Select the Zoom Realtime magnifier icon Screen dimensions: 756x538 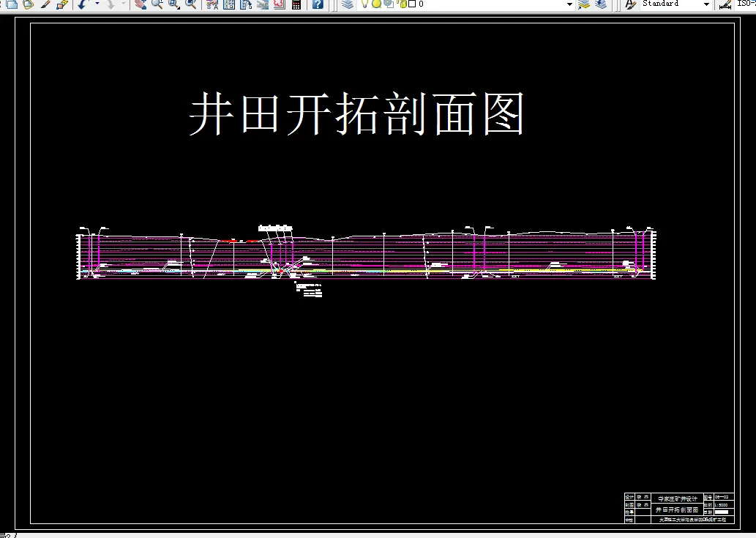(157, 4)
